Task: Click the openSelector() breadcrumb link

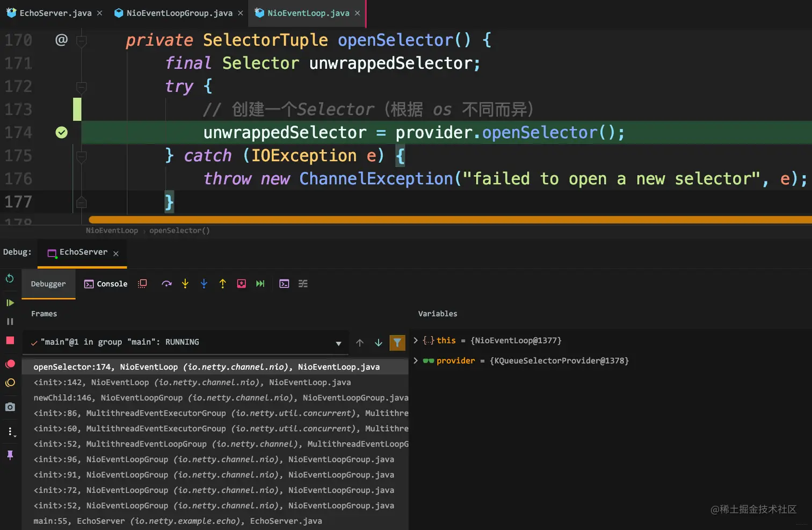Action: [x=179, y=231]
